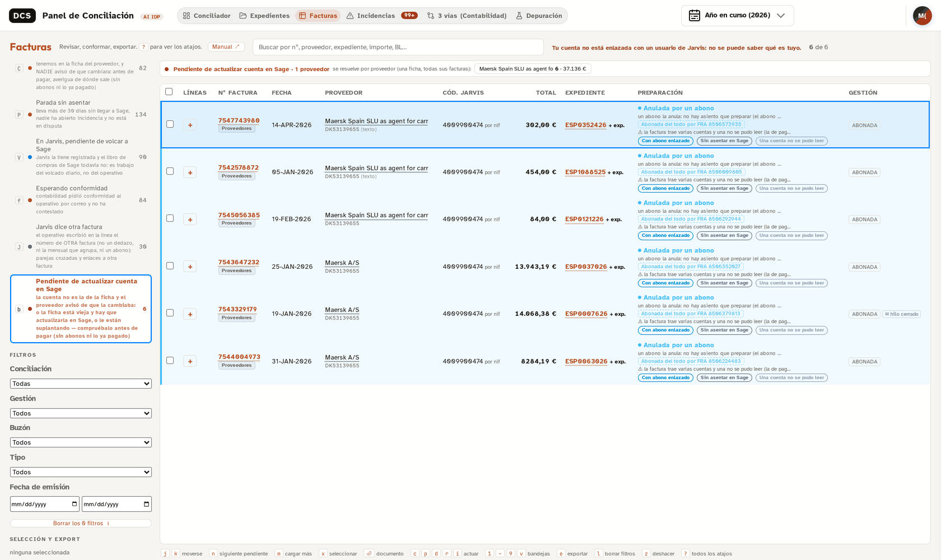Open the Gestión filter dropdown
The height and width of the screenshot is (560, 941).
point(81,413)
